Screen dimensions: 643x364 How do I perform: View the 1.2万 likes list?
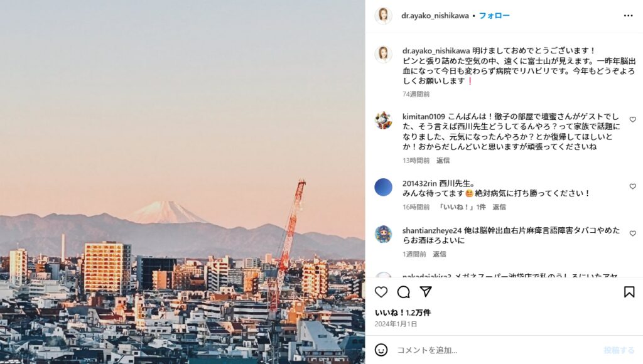click(x=403, y=313)
